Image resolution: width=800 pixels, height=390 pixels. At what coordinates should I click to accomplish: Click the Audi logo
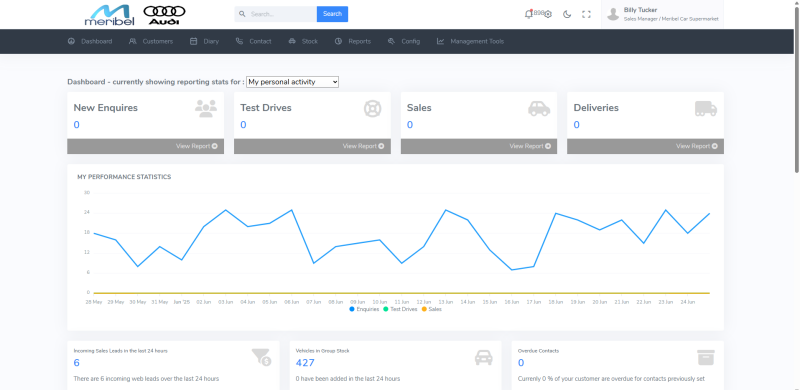tap(164, 15)
